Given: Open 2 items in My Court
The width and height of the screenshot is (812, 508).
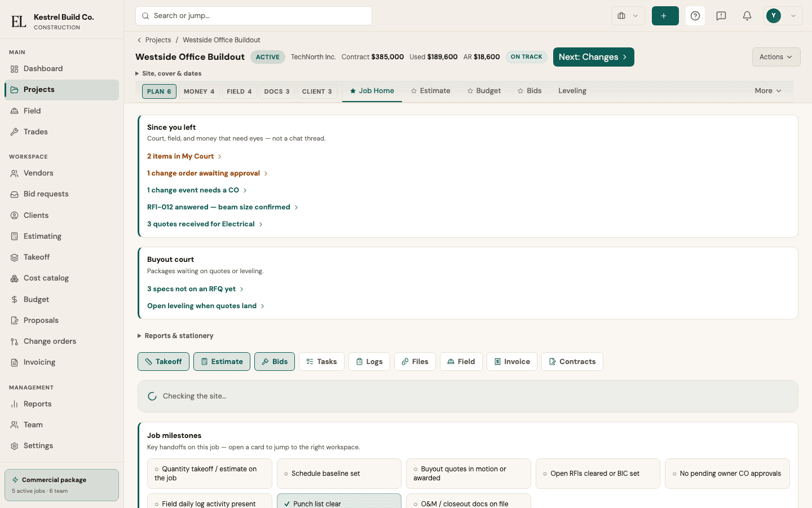Looking at the screenshot, I should point(184,156).
